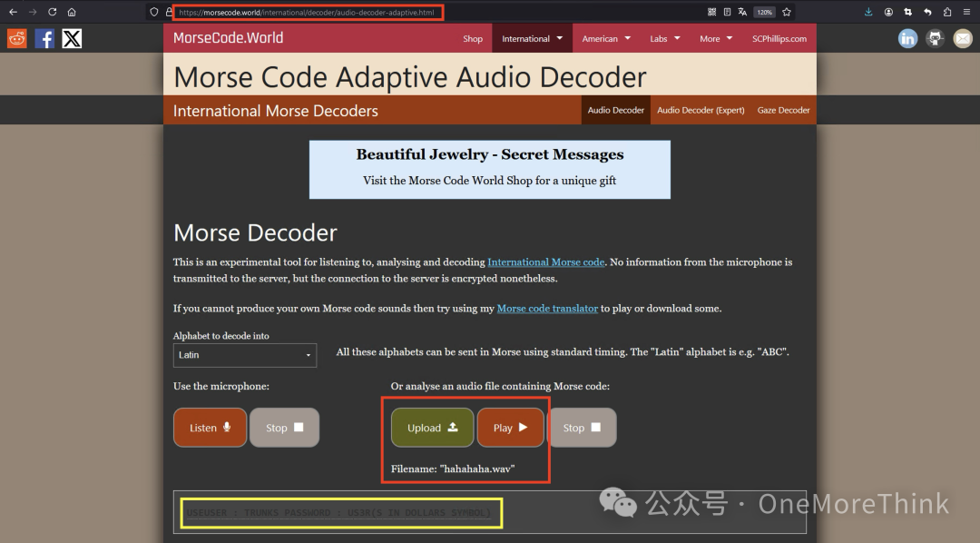Screen dimensions: 980x543
Task: Bookmark this page with the star icon
Action: [787, 12]
